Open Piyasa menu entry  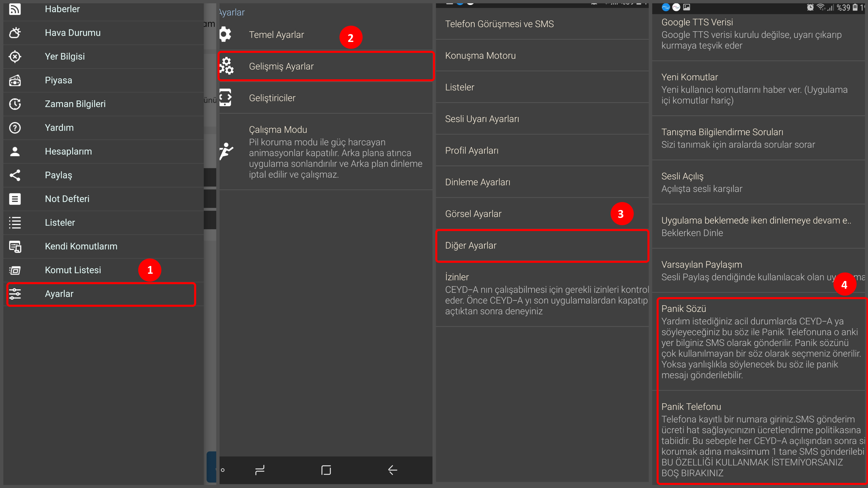(103, 80)
